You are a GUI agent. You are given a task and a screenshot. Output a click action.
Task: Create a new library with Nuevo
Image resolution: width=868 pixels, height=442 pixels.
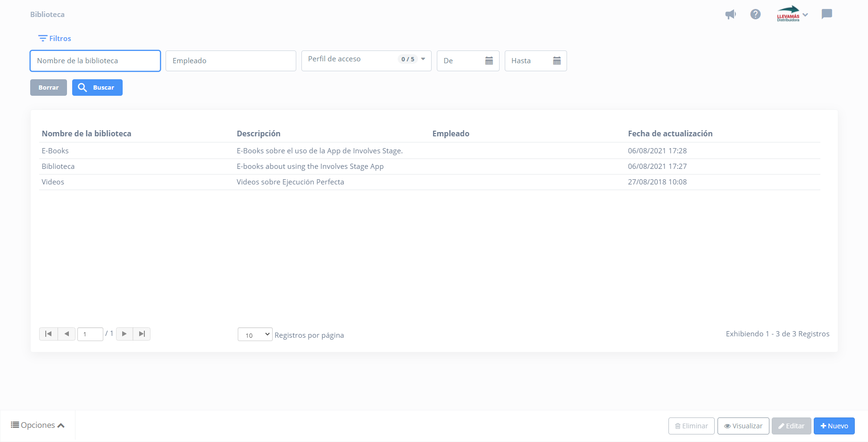click(834, 426)
